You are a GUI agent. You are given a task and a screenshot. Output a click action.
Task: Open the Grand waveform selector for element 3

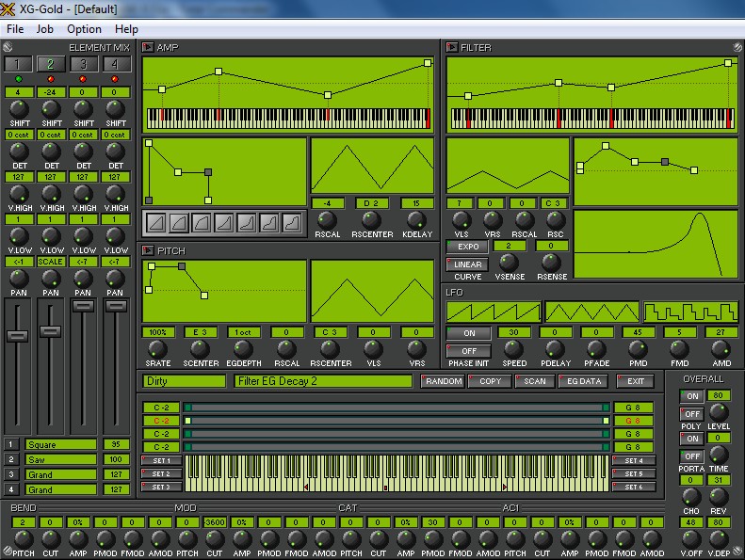60,474
